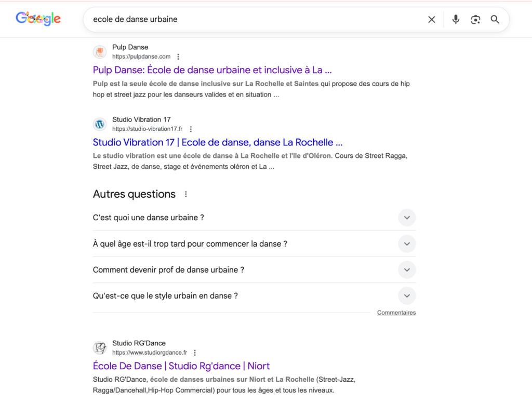Click the magnifying glass search button
Viewport: 532px width, 404px height.
coord(495,20)
